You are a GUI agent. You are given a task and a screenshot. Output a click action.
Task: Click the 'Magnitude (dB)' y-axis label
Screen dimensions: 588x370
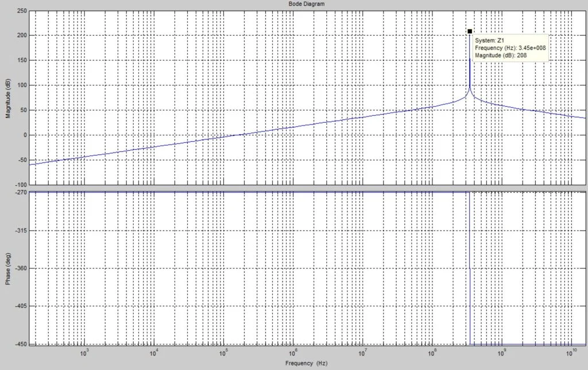tap(9, 98)
